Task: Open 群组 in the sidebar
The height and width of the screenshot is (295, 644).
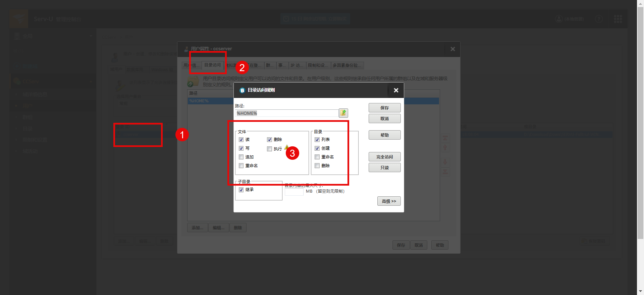Action: point(28,117)
